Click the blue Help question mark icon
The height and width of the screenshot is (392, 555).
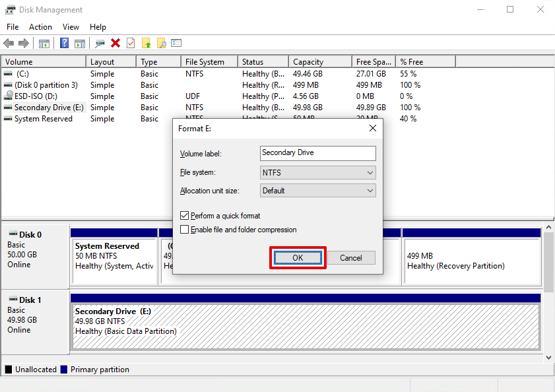(65, 44)
